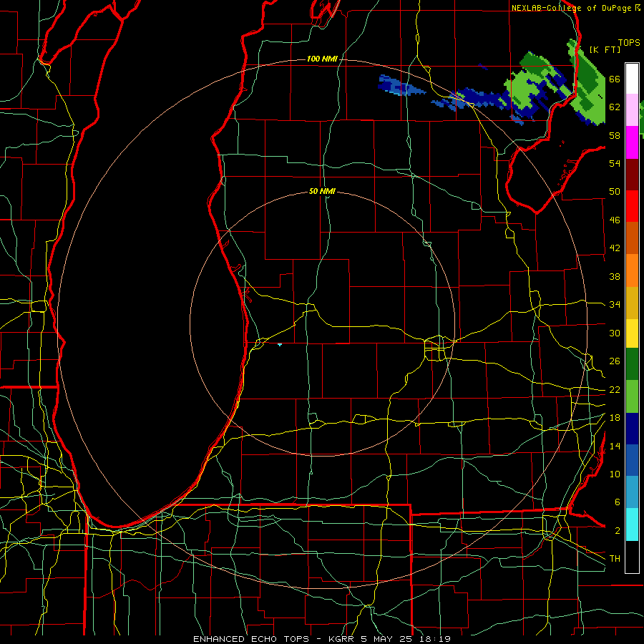
Task: Click the '38' legend value
Action: (615, 276)
